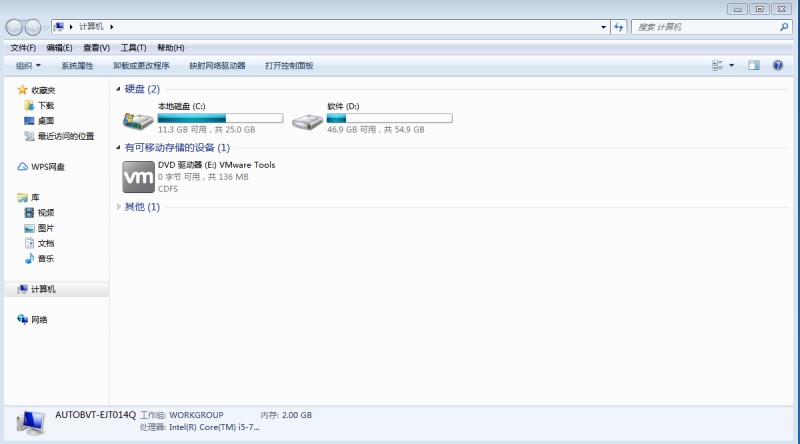800x444 pixels.
Task: Open the 帮助(H) menu
Action: click(x=170, y=47)
